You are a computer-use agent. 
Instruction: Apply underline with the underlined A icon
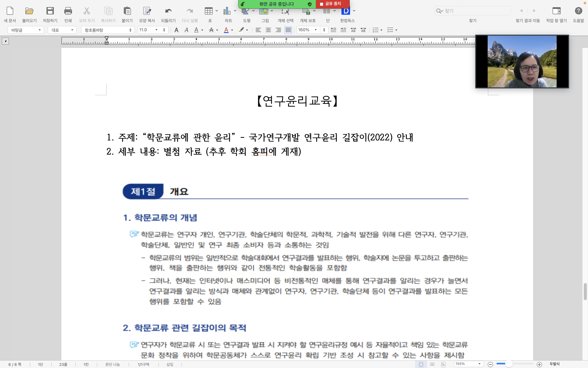click(196, 30)
